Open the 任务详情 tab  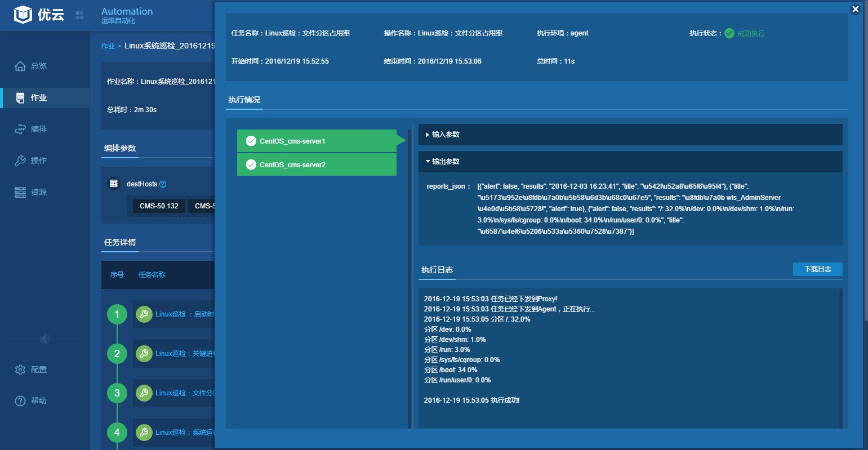(120, 242)
